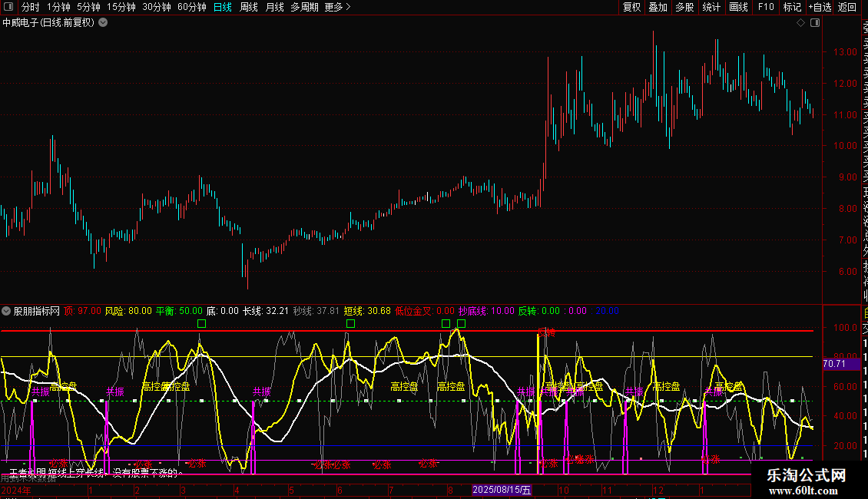Open the dropdown next to 中威电子 title

point(103,23)
